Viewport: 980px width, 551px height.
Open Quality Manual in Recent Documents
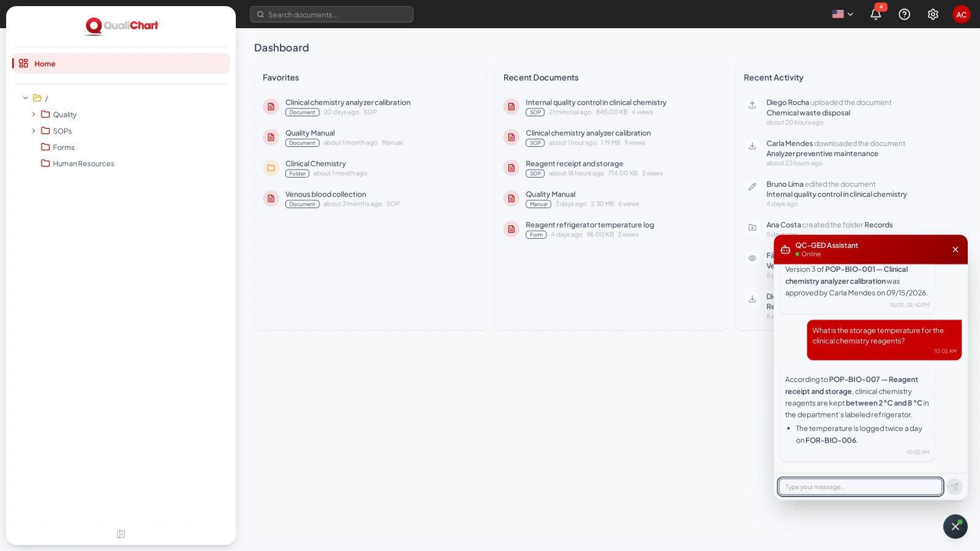pos(551,194)
